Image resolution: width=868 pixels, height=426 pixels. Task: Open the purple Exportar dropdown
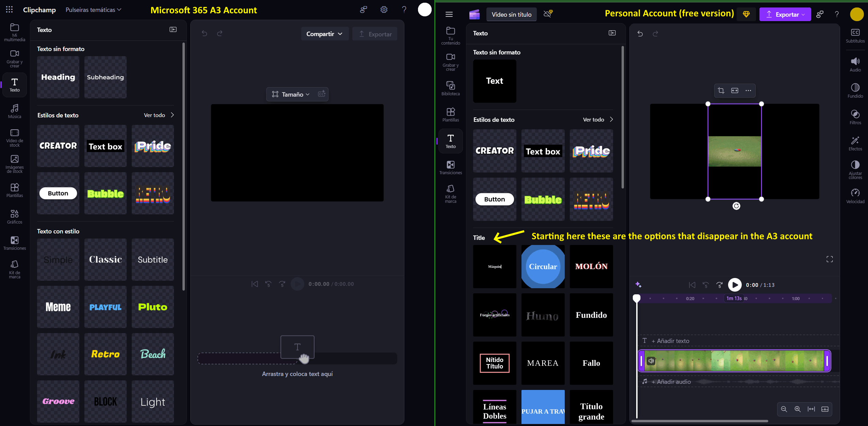tap(785, 14)
